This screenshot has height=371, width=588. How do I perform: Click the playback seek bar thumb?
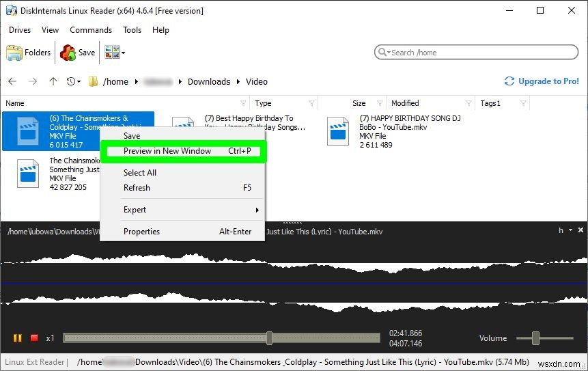269,338
